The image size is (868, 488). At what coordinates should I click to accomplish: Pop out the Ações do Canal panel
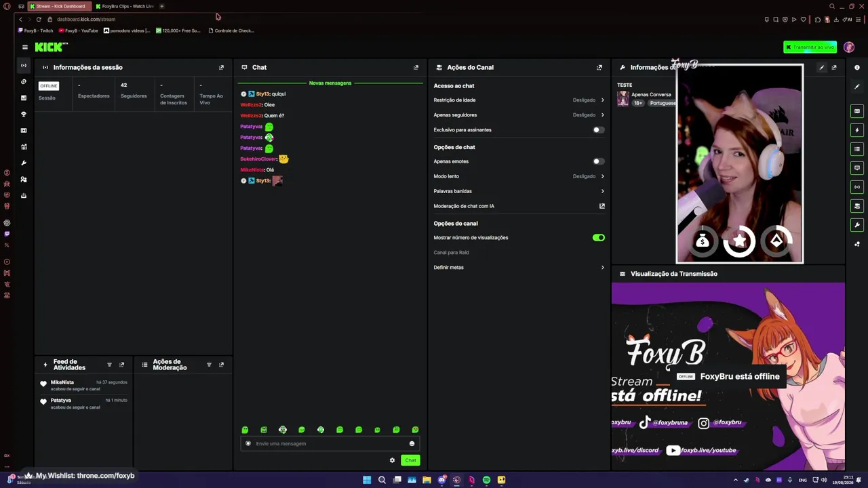pyautogui.click(x=599, y=67)
